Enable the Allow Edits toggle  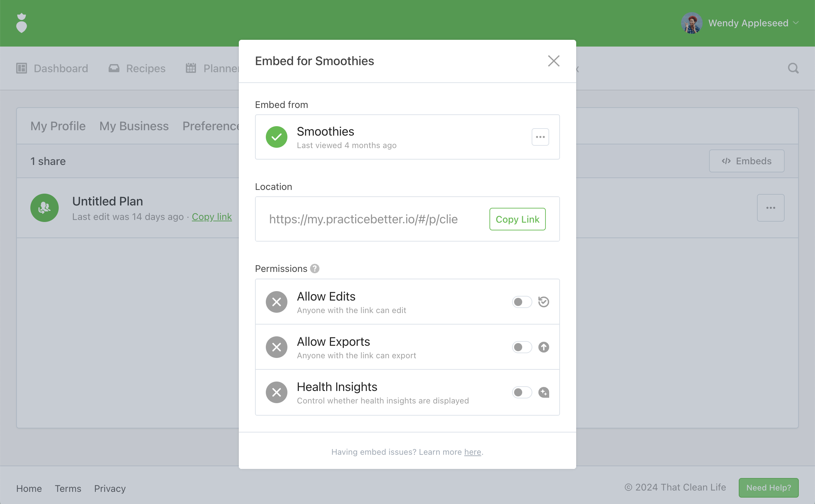point(522,302)
